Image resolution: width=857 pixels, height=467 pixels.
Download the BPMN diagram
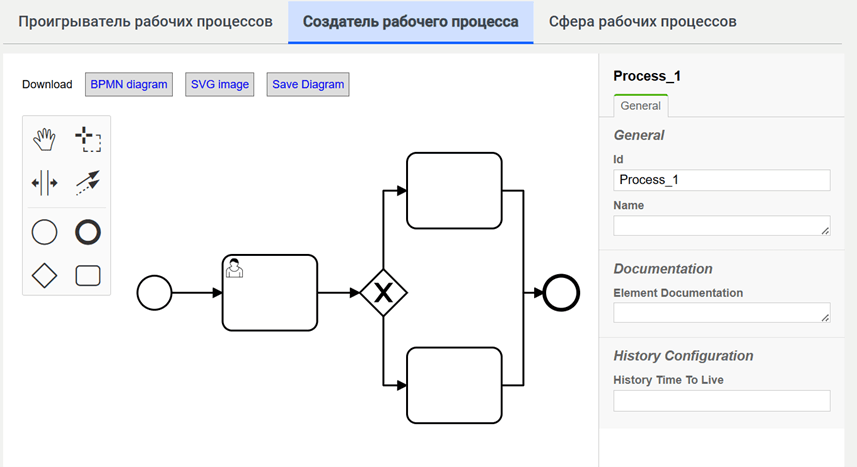point(129,84)
